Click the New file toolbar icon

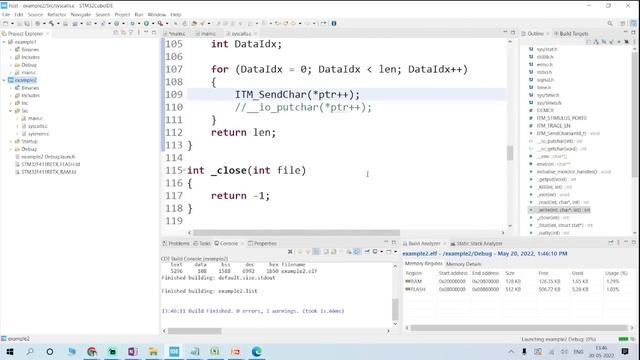tap(6, 24)
